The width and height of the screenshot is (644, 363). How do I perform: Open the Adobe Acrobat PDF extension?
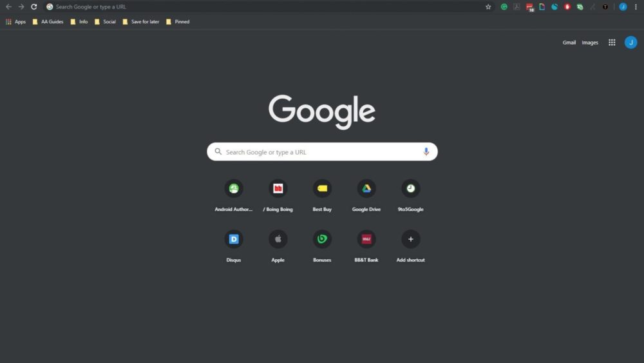pos(516,6)
